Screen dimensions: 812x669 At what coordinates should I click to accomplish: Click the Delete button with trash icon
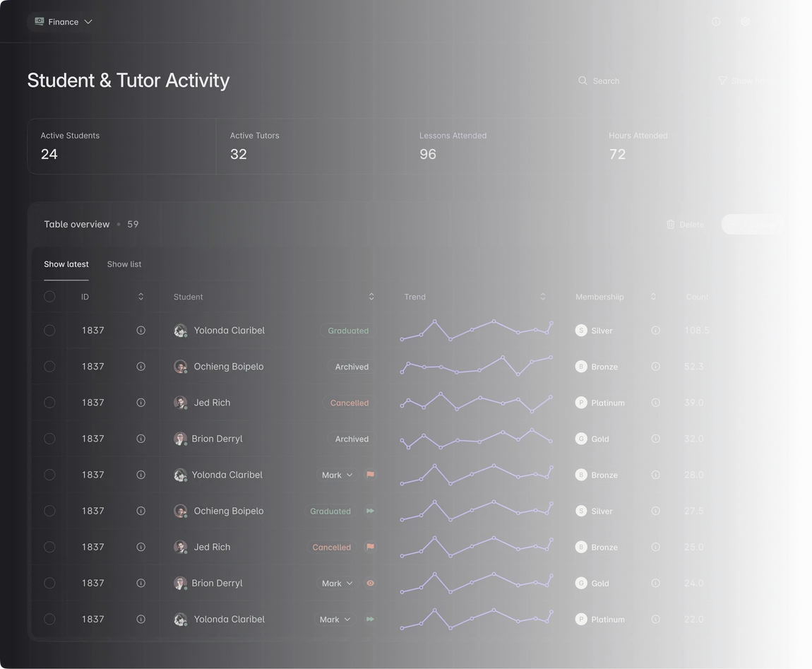(685, 225)
